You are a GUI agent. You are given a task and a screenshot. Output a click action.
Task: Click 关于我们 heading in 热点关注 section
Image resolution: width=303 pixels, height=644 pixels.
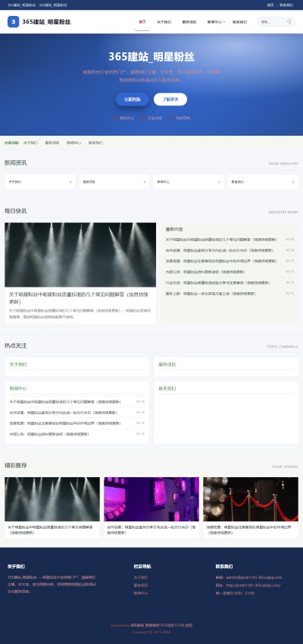click(x=18, y=364)
